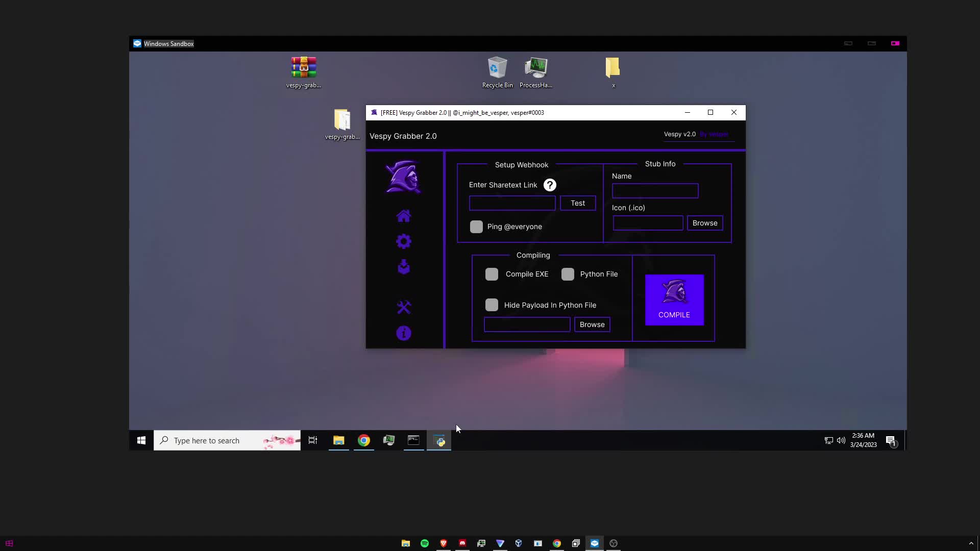980x551 pixels.
Task: Open the Settings gear in the sidebar
Action: pyautogui.click(x=403, y=241)
